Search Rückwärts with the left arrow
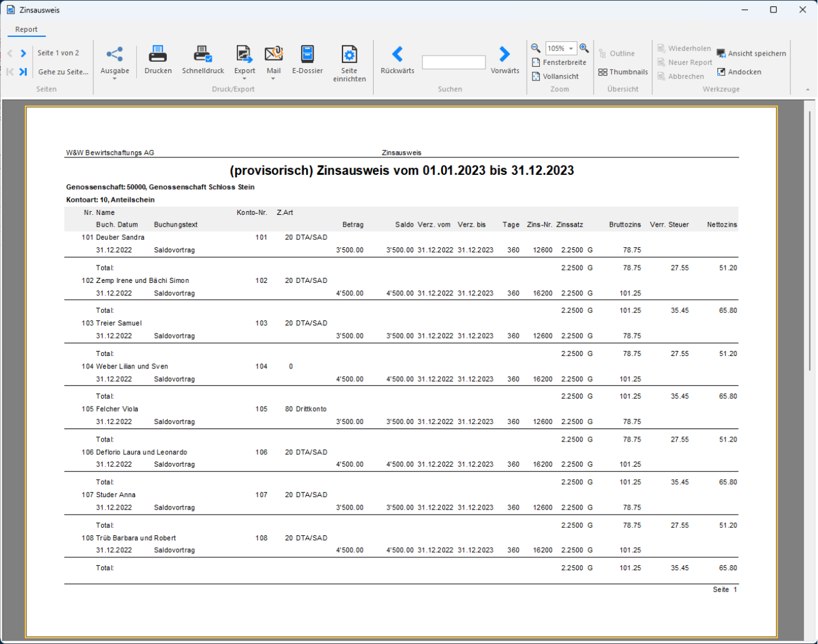 point(397,54)
